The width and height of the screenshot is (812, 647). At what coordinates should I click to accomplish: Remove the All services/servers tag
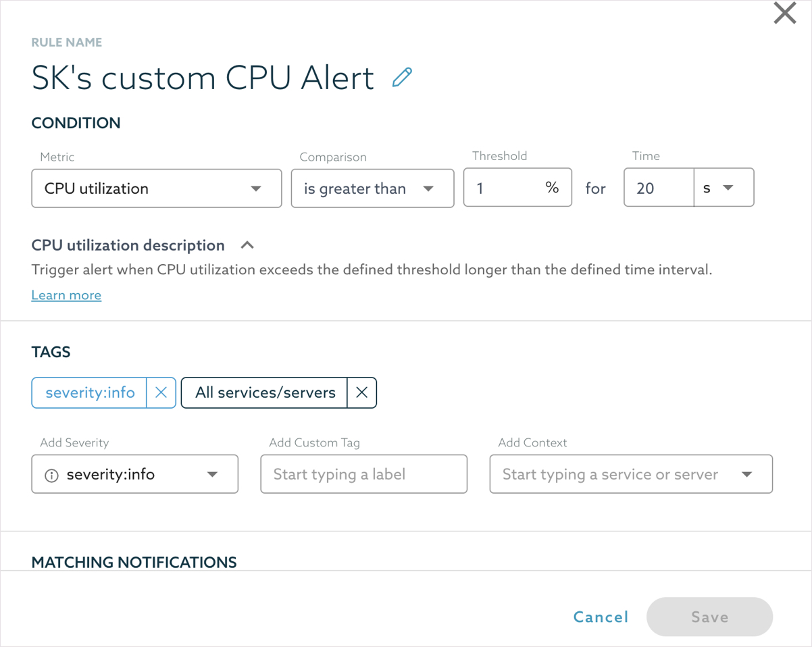pos(362,392)
